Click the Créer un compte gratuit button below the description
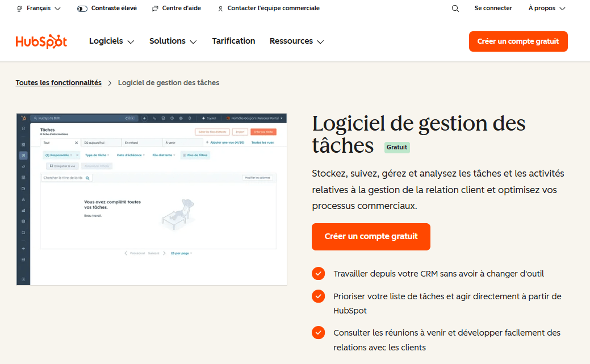Image resolution: width=590 pixels, height=364 pixels. (371, 237)
